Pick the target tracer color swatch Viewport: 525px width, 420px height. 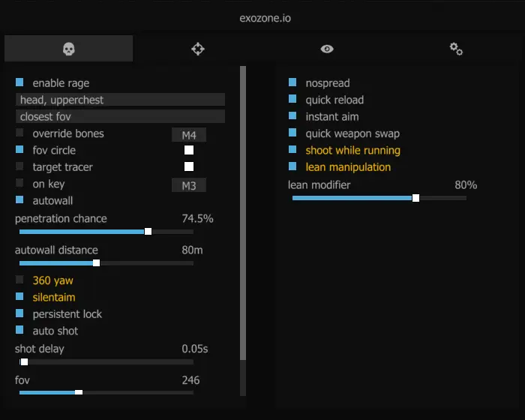click(189, 166)
